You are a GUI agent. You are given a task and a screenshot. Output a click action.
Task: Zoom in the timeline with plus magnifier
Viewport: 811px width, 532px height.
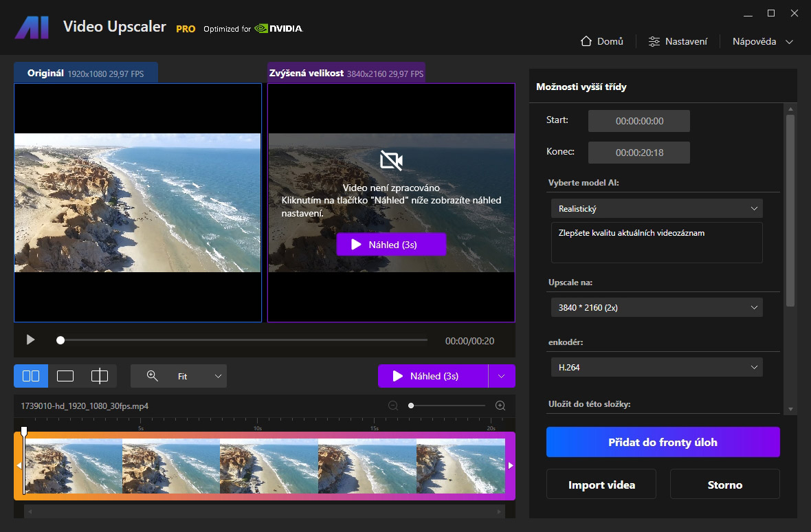click(500, 406)
